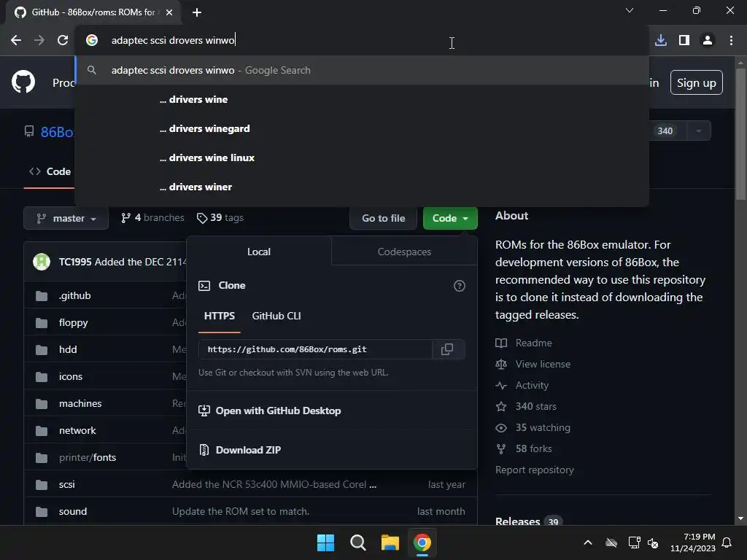
Task: Click Chrome icon in taskbar
Action: click(x=422, y=542)
